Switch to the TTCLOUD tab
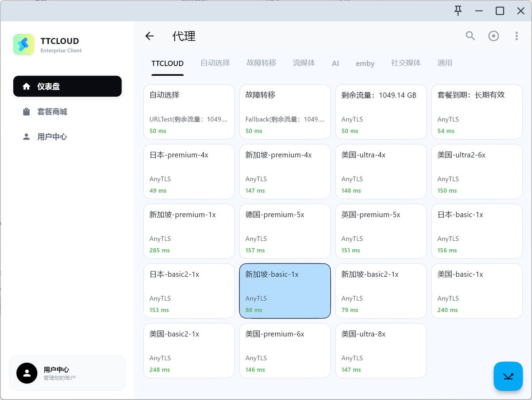Screen dimensions: 532x400 coord(168,63)
